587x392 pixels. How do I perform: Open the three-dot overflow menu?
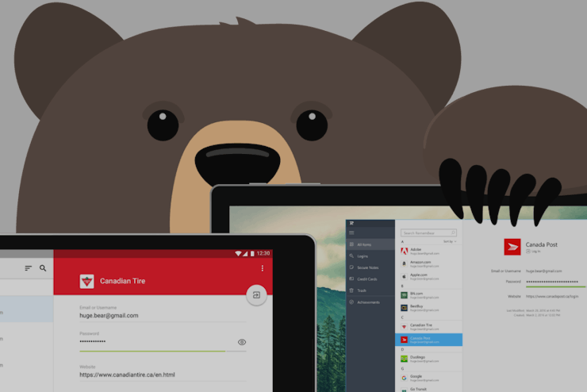[263, 268]
